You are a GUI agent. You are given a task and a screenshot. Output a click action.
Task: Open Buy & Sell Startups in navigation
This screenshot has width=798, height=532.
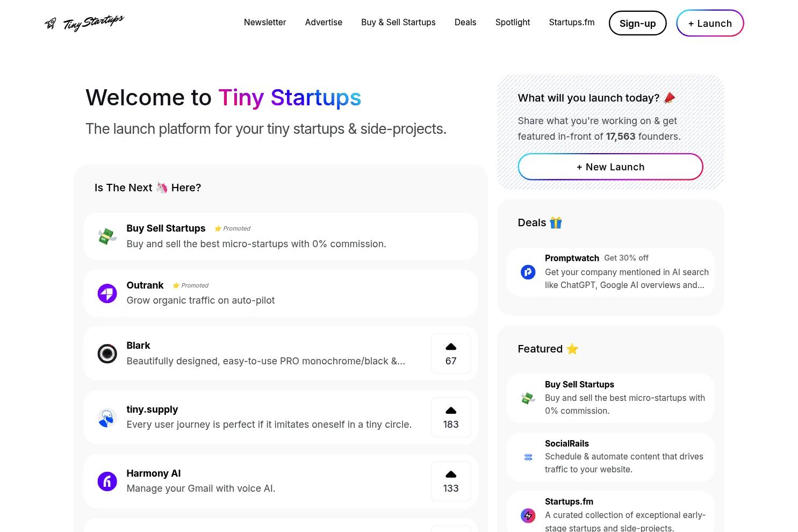[x=398, y=23]
